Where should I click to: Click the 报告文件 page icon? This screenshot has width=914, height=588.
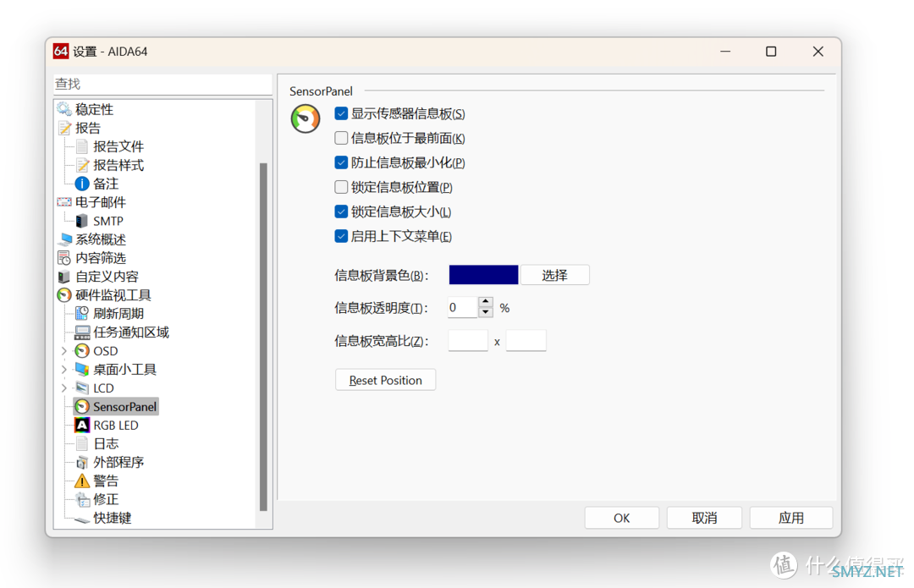(x=82, y=146)
